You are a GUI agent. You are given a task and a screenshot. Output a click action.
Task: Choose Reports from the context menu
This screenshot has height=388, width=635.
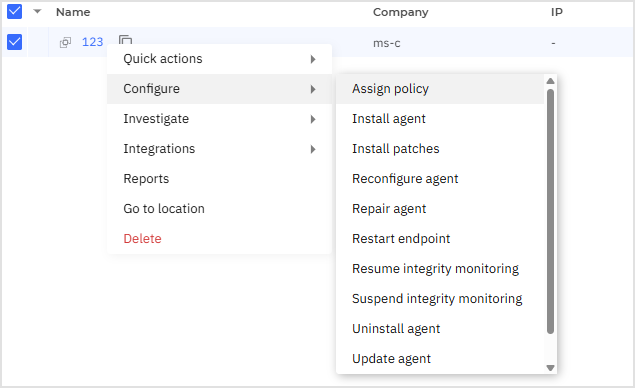pos(219,179)
